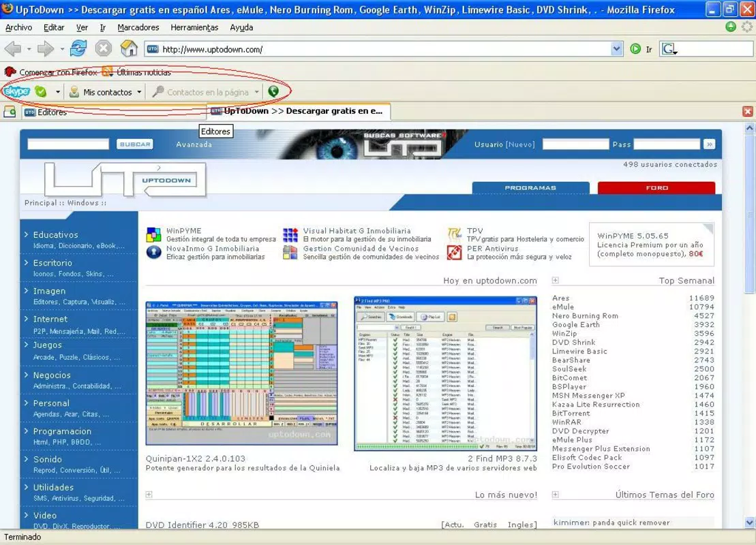Click the green update icon in menu bar
Image resolution: width=756 pixels, height=545 pixels.
pyautogui.click(x=731, y=27)
